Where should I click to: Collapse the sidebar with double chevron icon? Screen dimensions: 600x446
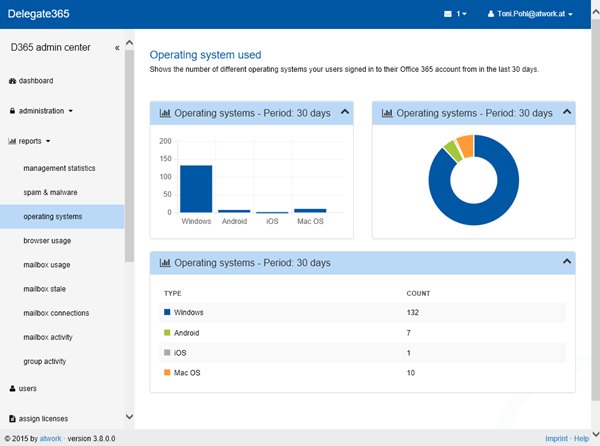point(117,47)
